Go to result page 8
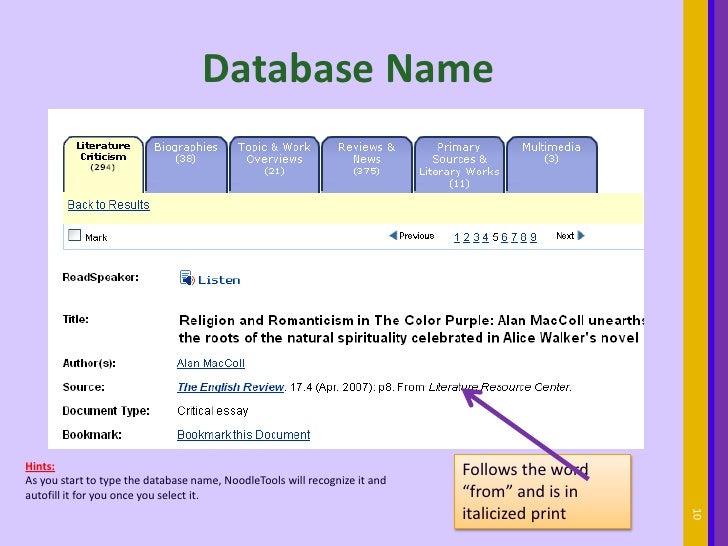The width and height of the screenshot is (728, 546). click(x=524, y=237)
